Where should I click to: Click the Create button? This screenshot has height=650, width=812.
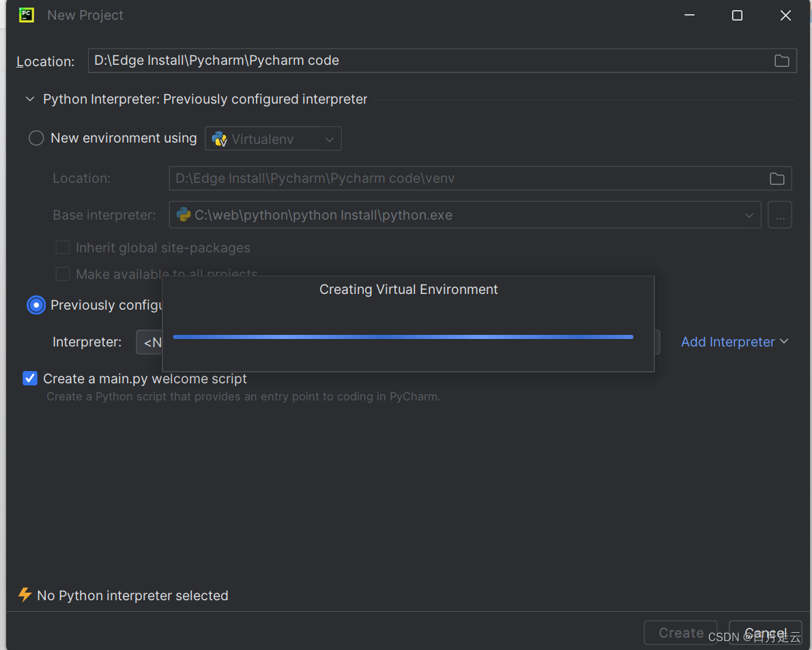pyautogui.click(x=680, y=632)
